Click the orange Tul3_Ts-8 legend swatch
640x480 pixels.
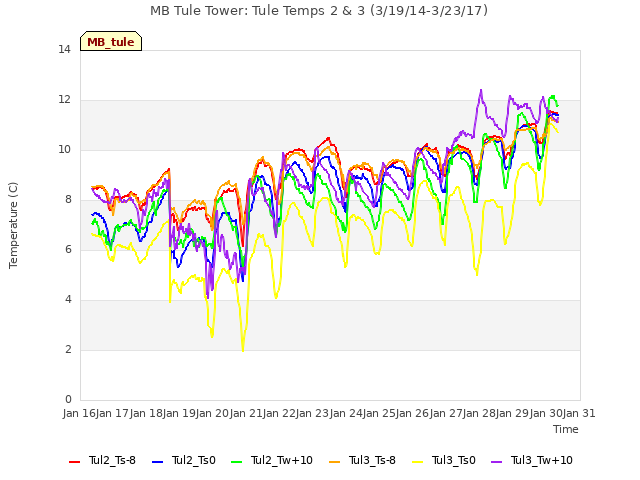tap(335, 462)
